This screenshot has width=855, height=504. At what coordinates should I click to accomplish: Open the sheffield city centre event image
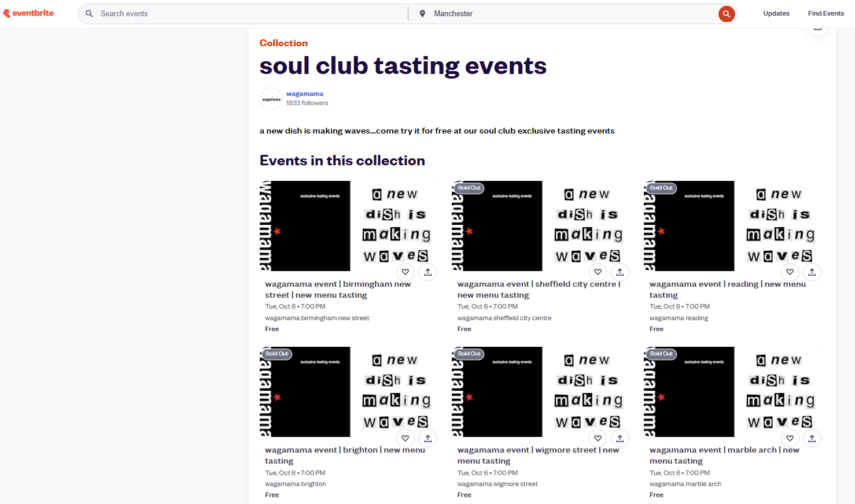542,226
